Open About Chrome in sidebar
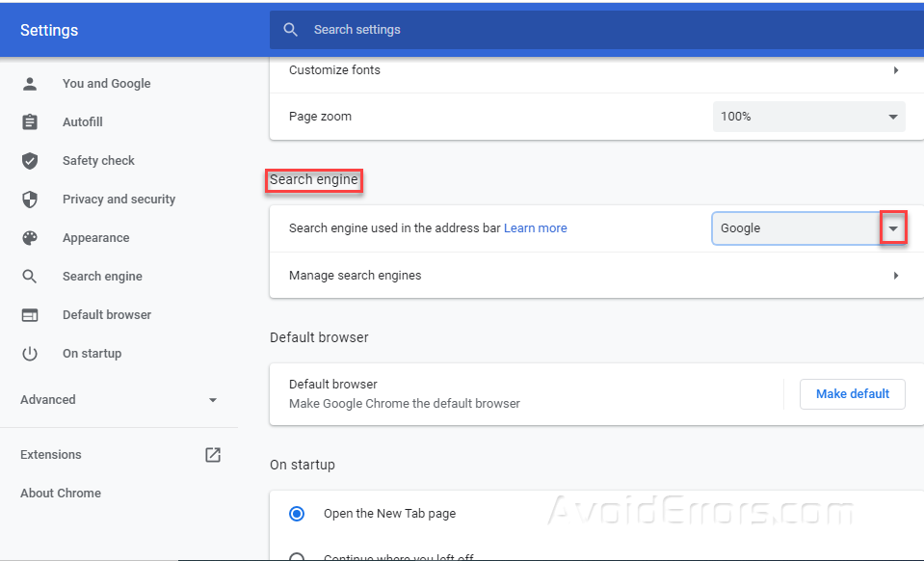Image resolution: width=924 pixels, height=561 pixels. coord(61,494)
